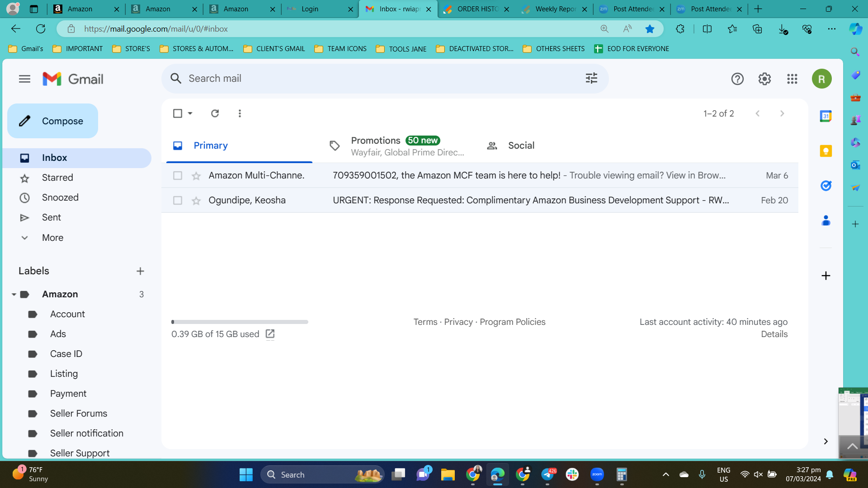Open TEAM ICONS bookmarks folder

[x=340, y=49]
